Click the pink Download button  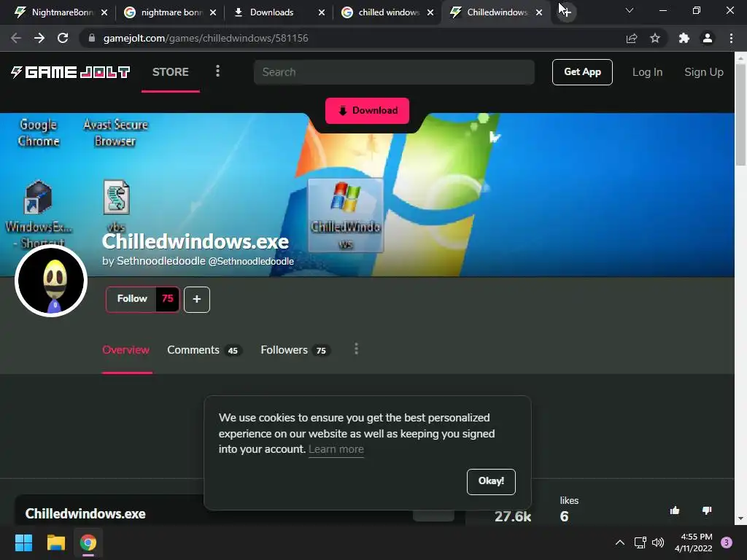click(x=368, y=111)
